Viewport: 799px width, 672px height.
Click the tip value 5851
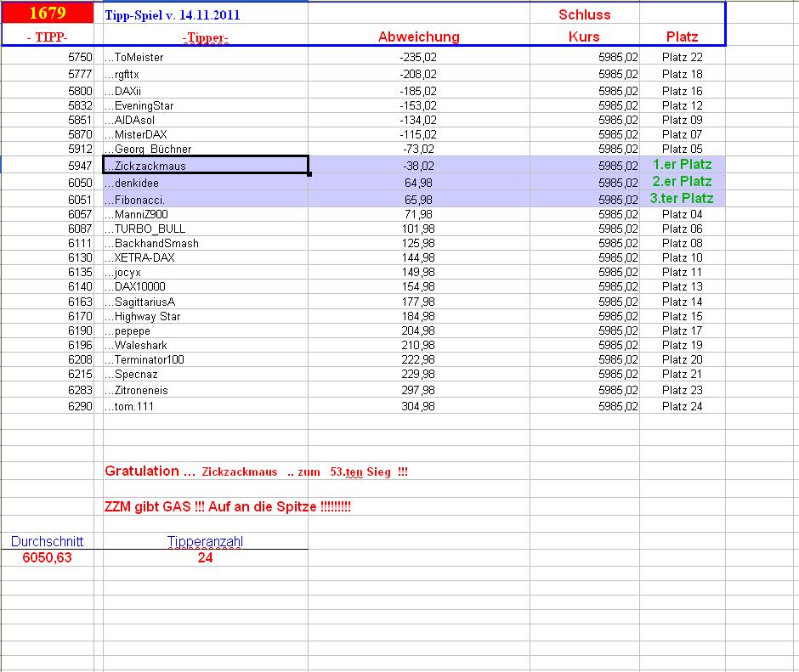click(x=48, y=120)
